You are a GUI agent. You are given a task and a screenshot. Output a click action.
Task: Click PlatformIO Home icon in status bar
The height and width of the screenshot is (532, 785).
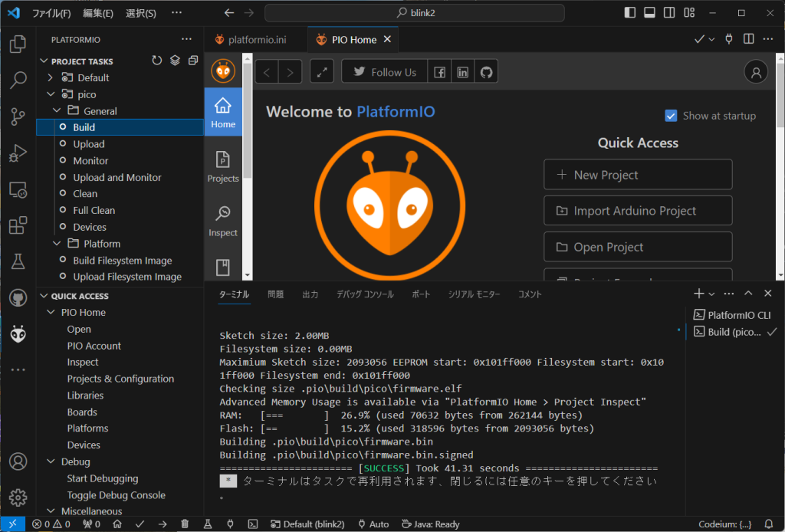click(117, 524)
